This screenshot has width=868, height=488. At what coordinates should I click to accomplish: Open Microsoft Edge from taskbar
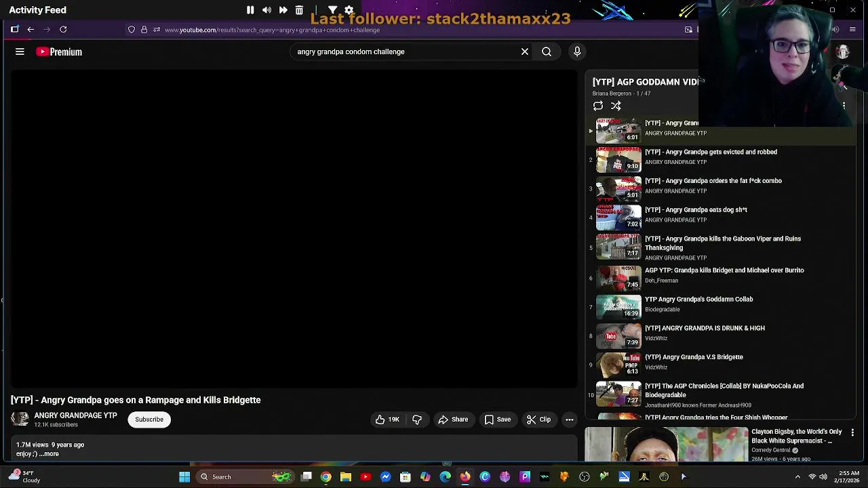coord(445,476)
